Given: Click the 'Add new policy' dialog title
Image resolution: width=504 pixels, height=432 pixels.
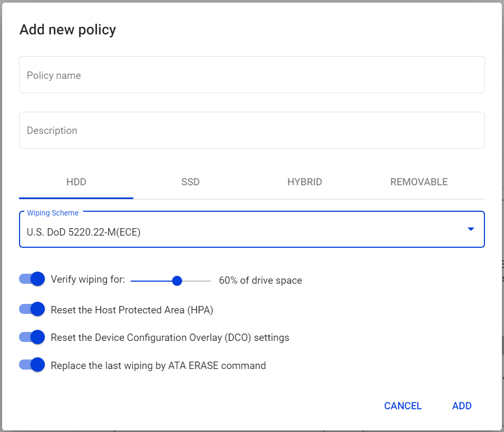Looking at the screenshot, I should point(68,30).
